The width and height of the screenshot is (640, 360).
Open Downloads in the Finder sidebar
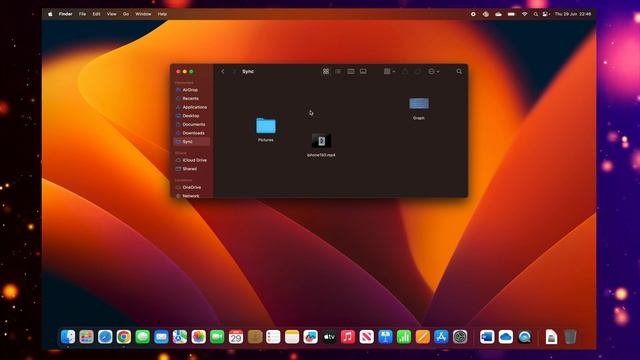click(x=193, y=133)
